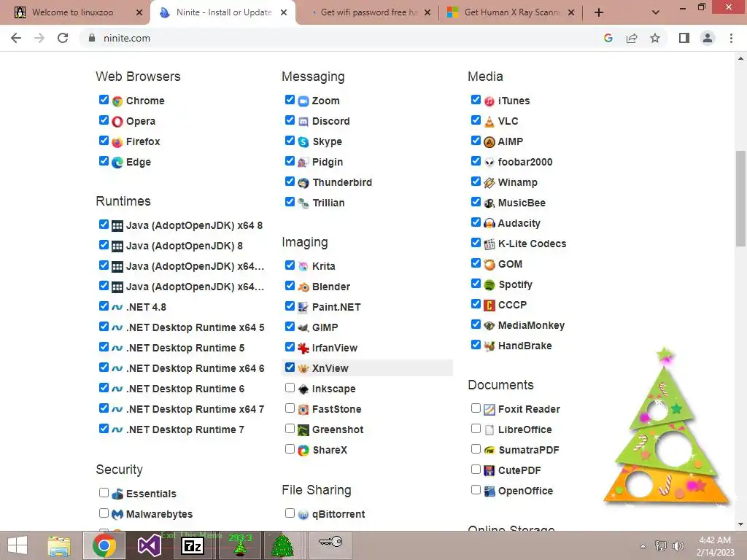Switch to Welcome to linuxzoo tab
This screenshot has width=747, height=560.
click(x=73, y=12)
